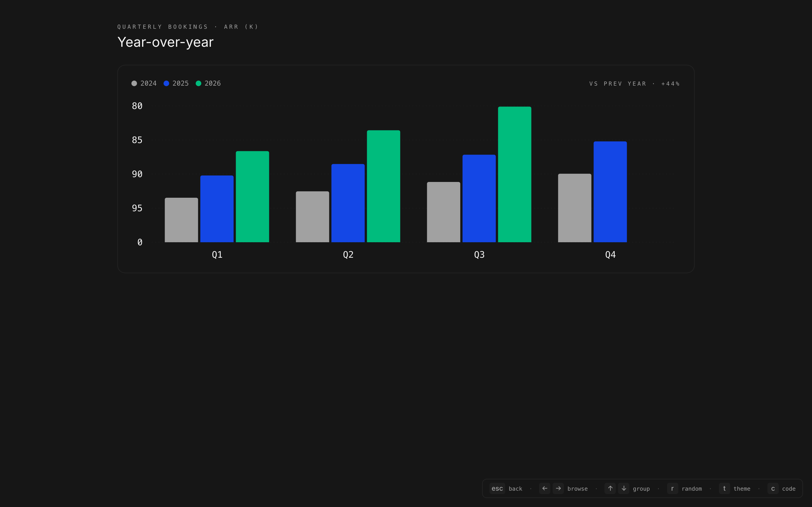Click the green Q3 2026 bar
The width and height of the screenshot is (812, 507).
point(514,174)
